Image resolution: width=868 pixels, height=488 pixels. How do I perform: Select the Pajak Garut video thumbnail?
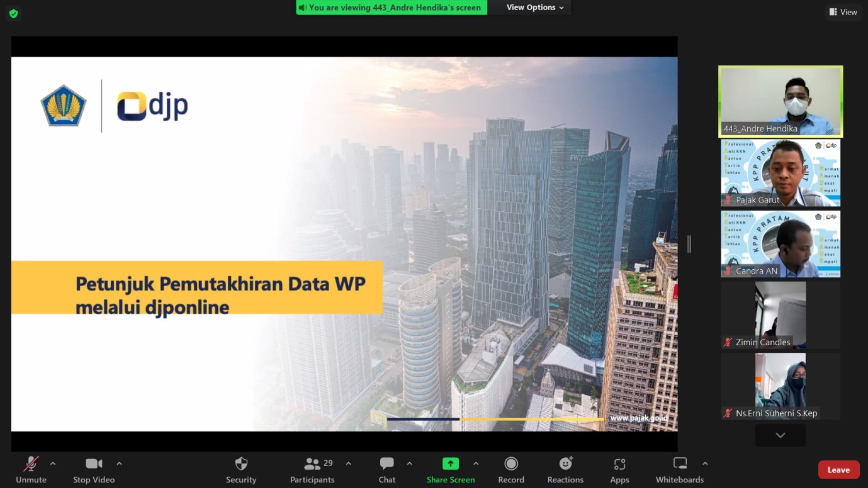(x=781, y=173)
